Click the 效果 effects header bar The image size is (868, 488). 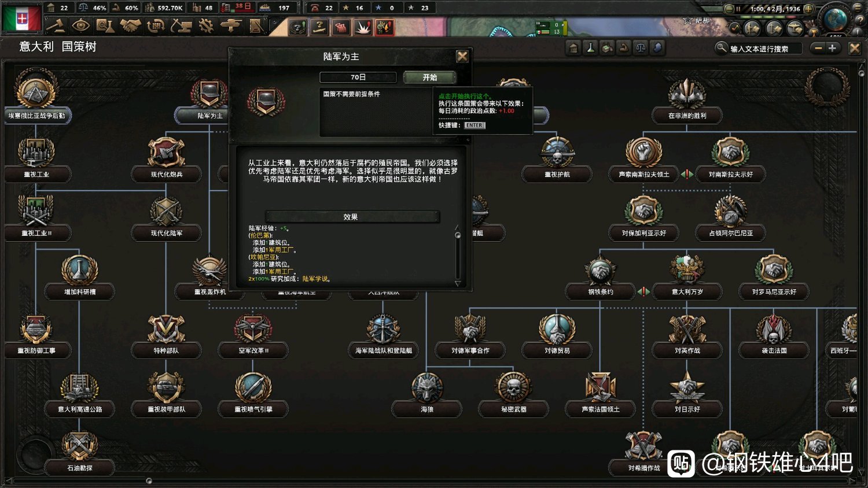pos(351,217)
